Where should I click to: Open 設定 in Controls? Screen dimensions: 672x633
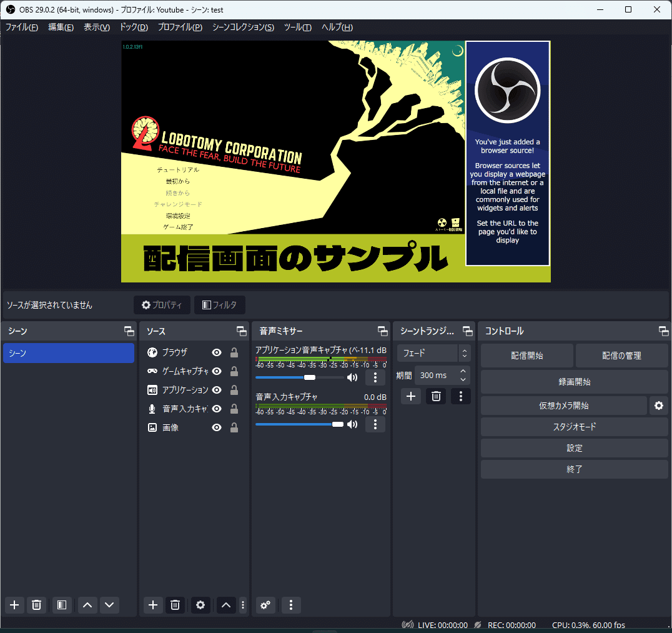[575, 448]
